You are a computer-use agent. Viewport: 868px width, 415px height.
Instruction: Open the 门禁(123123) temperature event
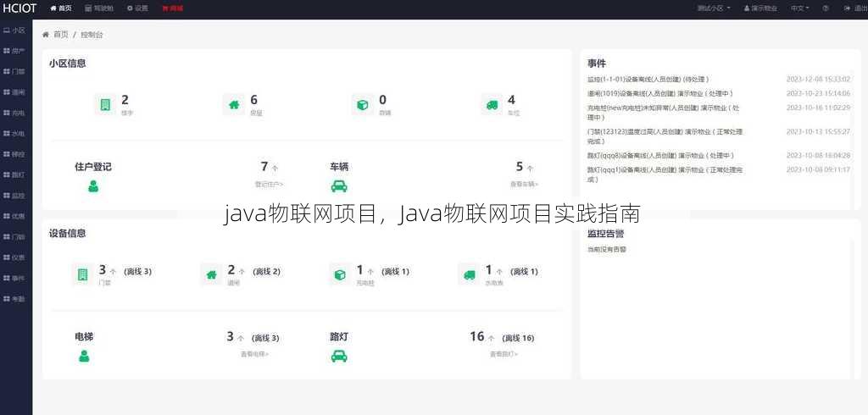[665, 136]
